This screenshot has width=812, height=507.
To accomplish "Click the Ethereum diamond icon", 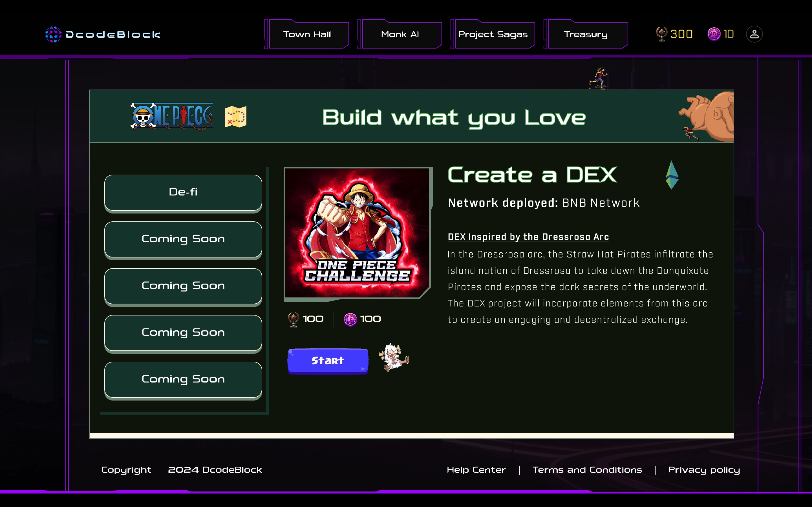I will [x=672, y=175].
